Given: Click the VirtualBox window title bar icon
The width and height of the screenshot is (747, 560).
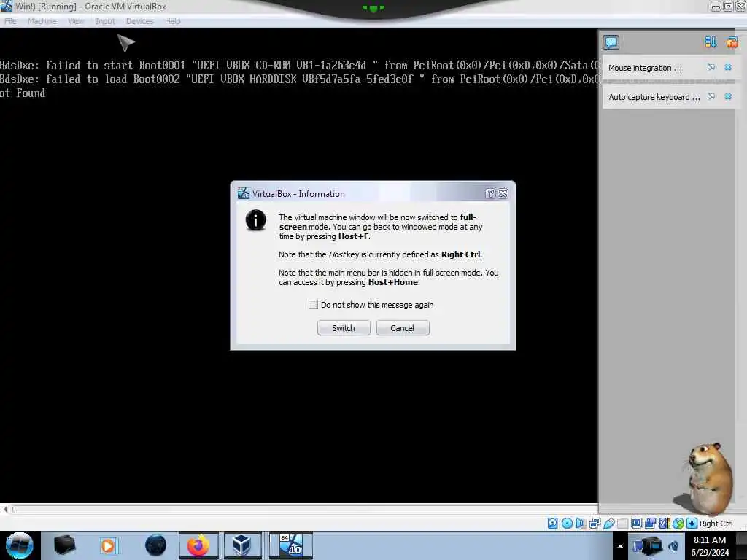Looking at the screenshot, I should pyautogui.click(x=6, y=6).
